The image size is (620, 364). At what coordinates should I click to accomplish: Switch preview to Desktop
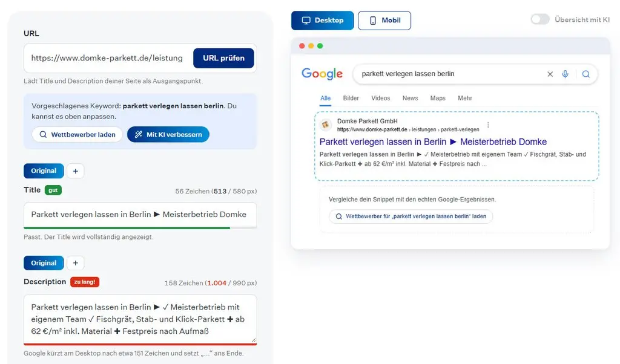(322, 21)
